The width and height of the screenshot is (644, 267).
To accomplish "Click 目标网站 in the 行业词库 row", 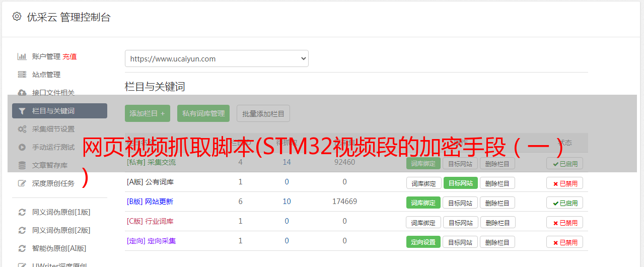I will pyautogui.click(x=460, y=222).
